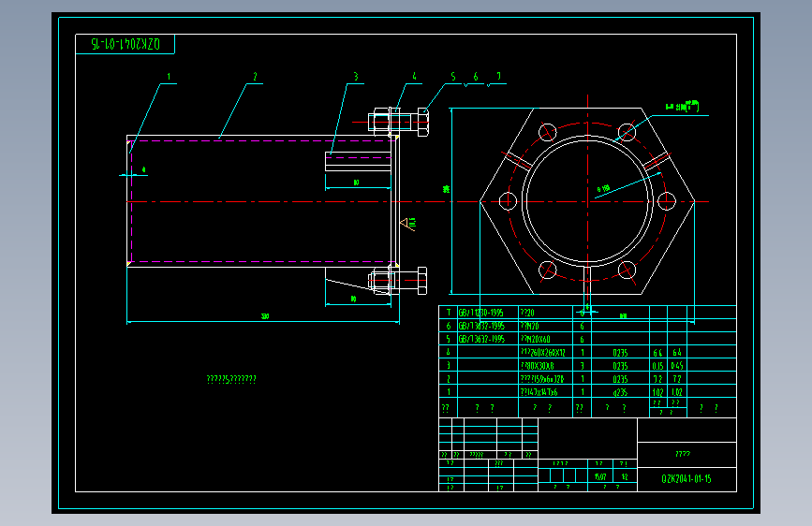812x526 pixels.
Task: Select the top-right flange hole annotation
Action: pos(682,107)
